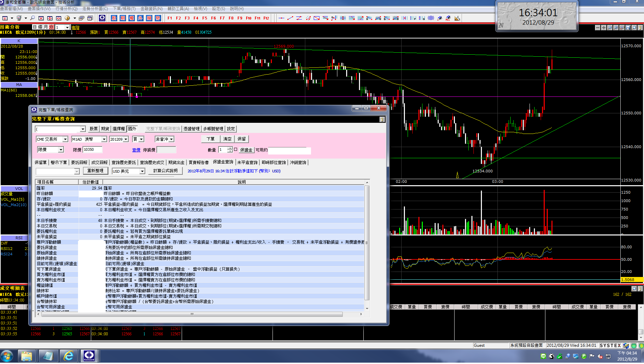Open the minute interval dropdown showing 1
The width and height of the screenshot is (644, 364).
point(67,27)
